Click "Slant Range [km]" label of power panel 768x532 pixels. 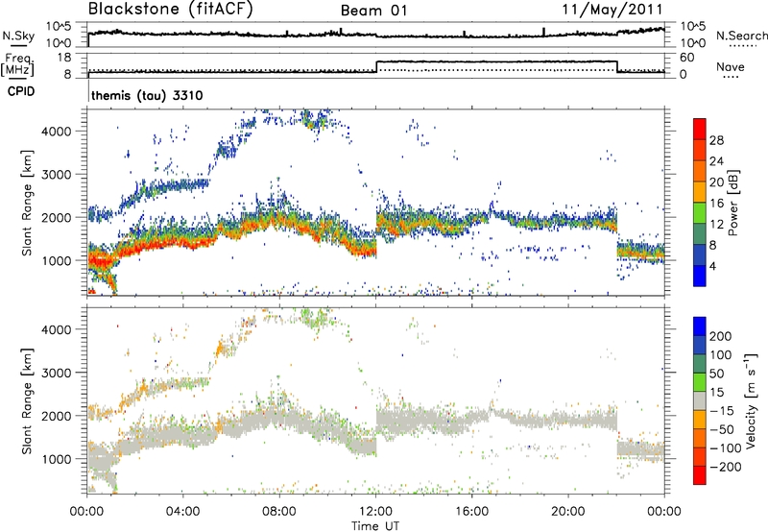27,203
